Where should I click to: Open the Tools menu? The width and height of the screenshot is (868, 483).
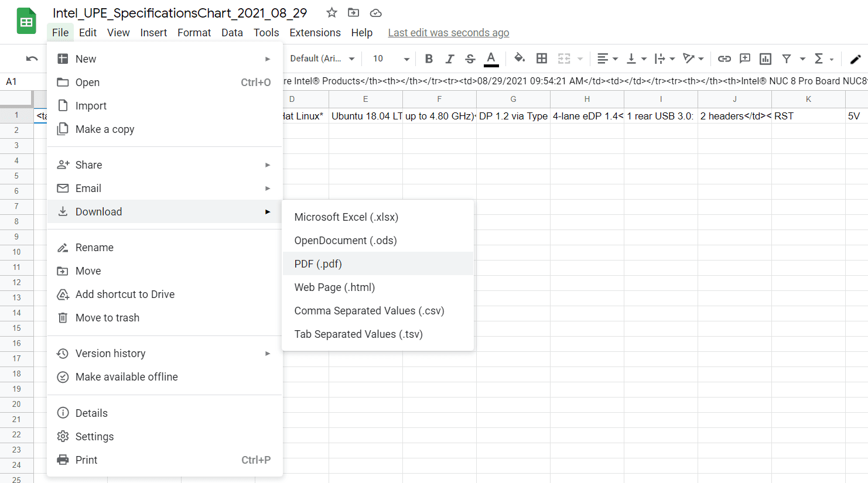point(266,33)
